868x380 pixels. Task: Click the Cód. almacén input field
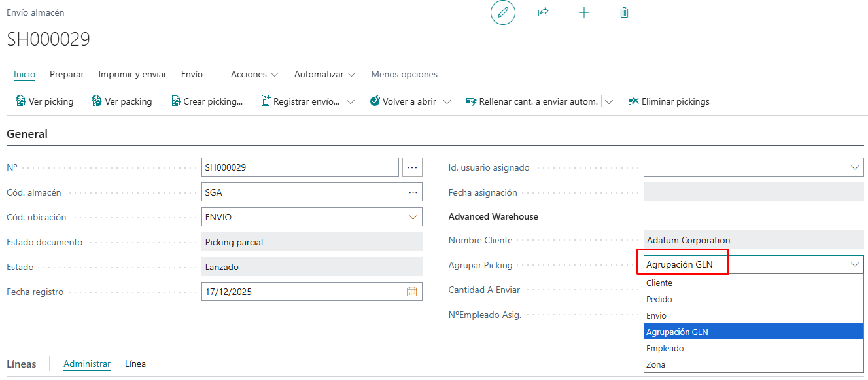(304, 192)
